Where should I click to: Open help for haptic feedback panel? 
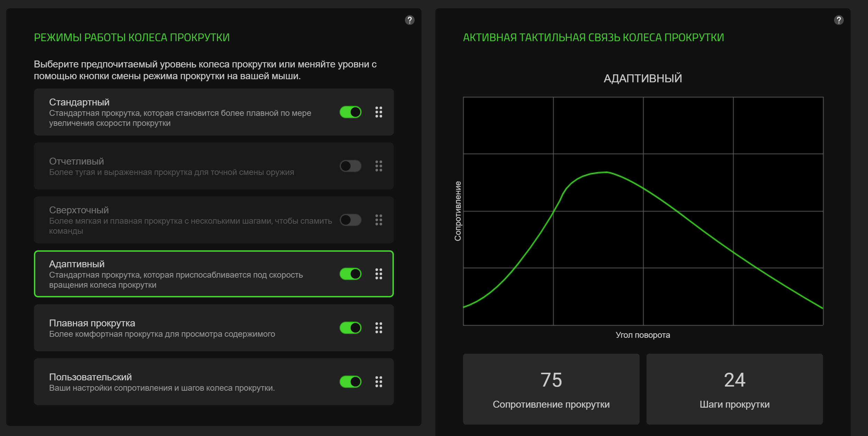click(x=839, y=20)
